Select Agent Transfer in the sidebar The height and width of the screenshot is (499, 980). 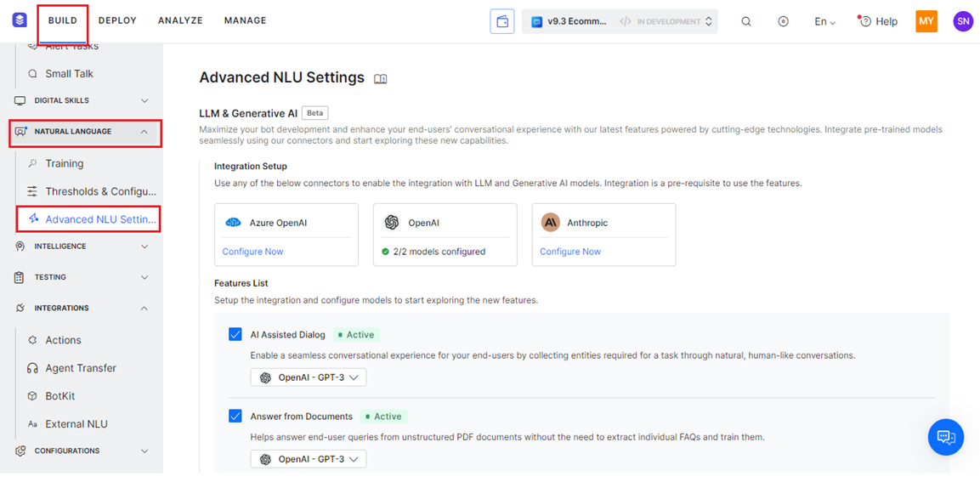pos(81,367)
